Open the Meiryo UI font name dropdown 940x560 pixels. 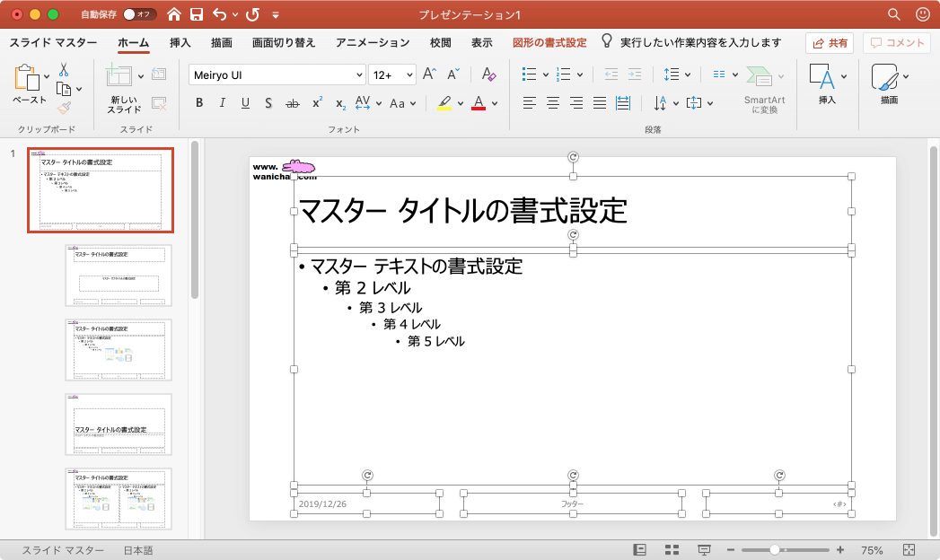click(x=359, y=75)
